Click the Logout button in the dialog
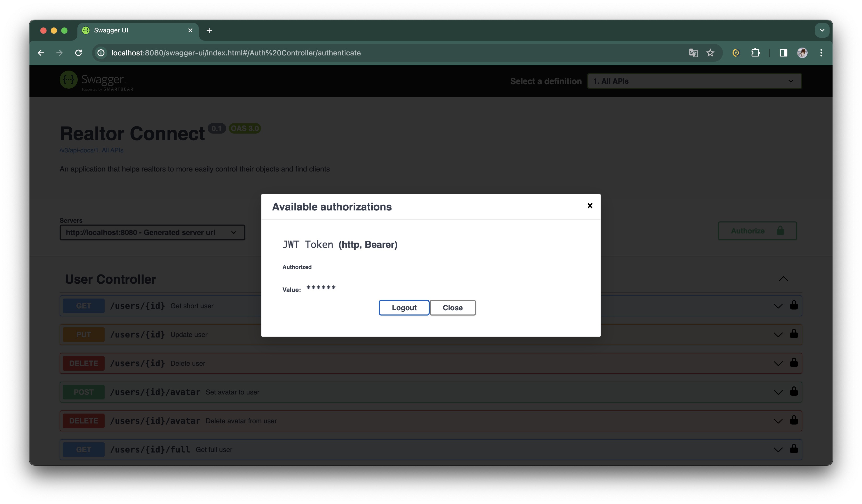The width and height of the screenshot is (862, 504). 404,307
